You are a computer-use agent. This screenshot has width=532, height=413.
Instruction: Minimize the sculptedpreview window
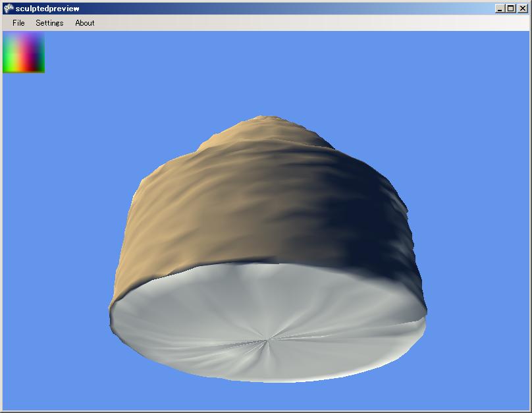499,9
